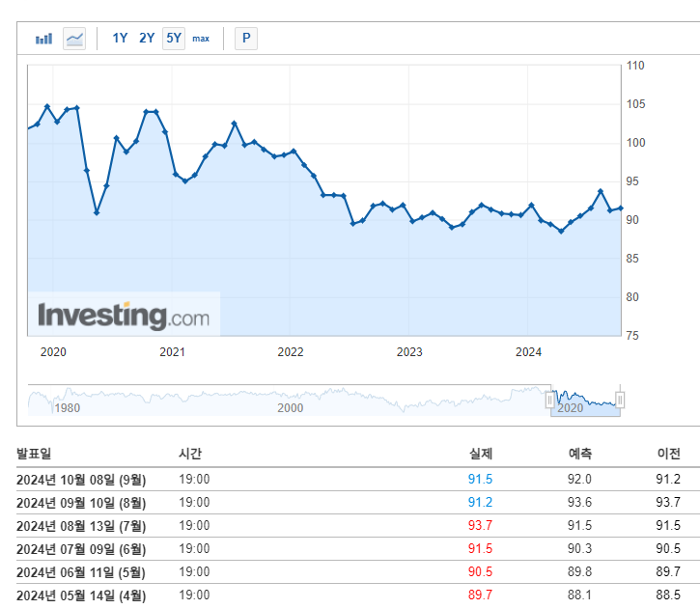Click the P button in chart toolbar
Screen dimensions: 700x609
point(246,39)
